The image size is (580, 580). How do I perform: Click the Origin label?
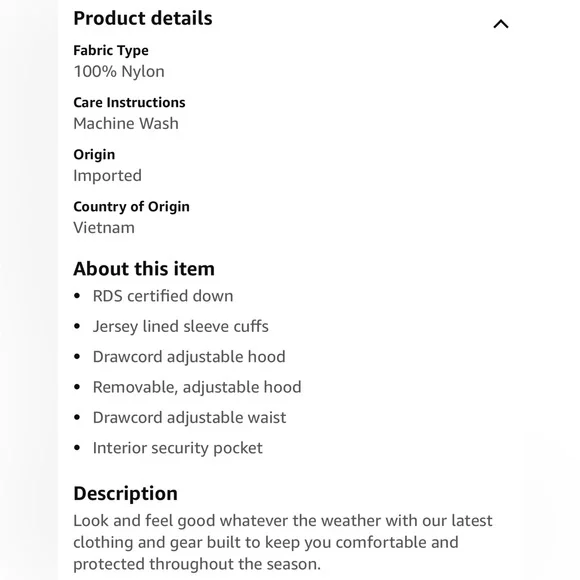[94, 155]
